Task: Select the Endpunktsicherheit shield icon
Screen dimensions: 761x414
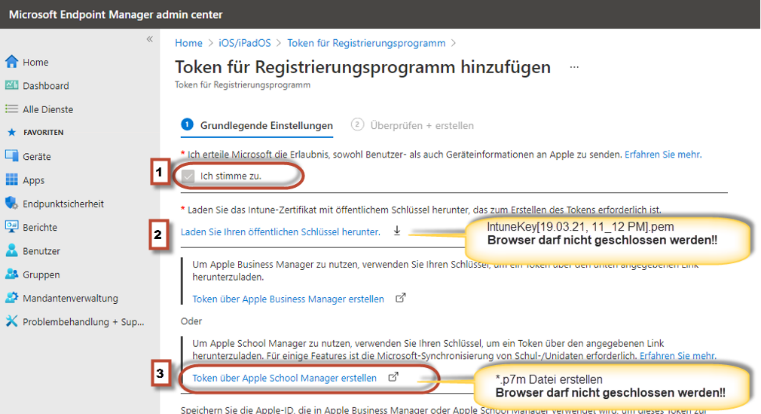Action: 12,204
